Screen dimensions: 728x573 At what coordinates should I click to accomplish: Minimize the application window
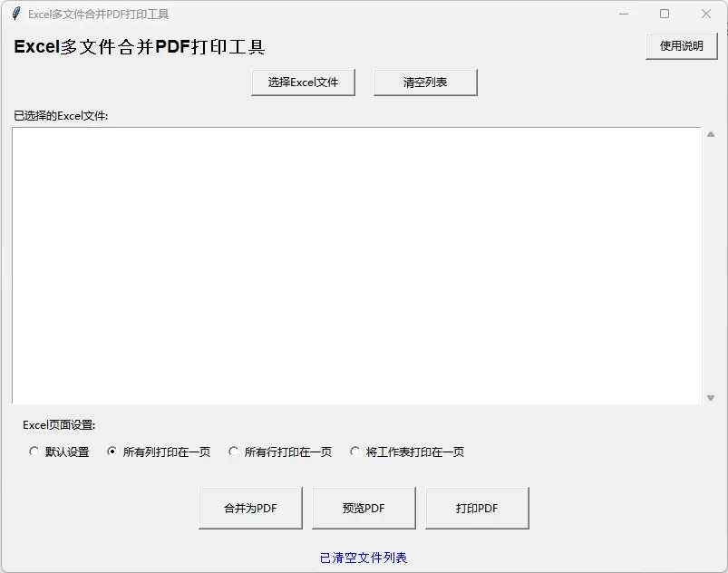[624, 14]
